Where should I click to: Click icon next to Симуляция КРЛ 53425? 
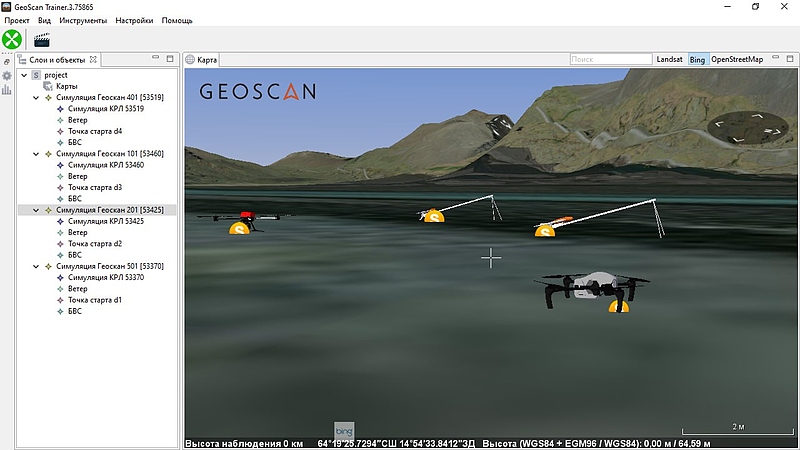(x=60, y=221)
